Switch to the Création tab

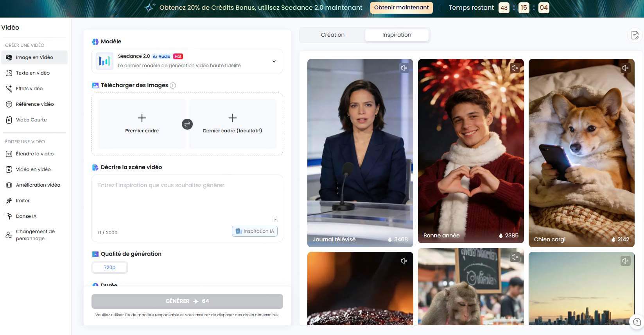[332, 35]
